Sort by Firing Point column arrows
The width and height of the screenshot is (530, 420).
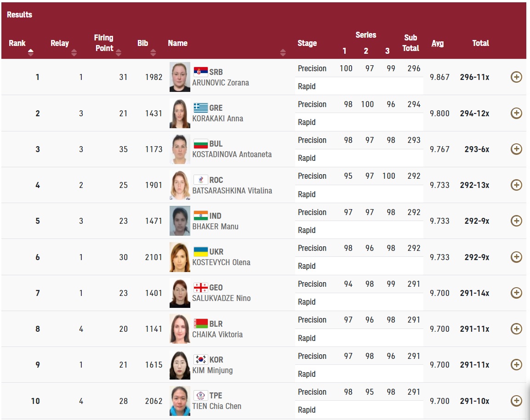coord(119,52)
